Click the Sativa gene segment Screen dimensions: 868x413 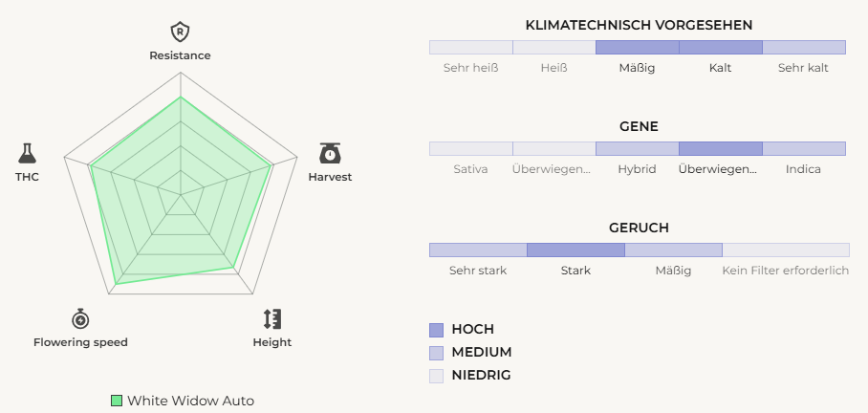tap(471, 148)
